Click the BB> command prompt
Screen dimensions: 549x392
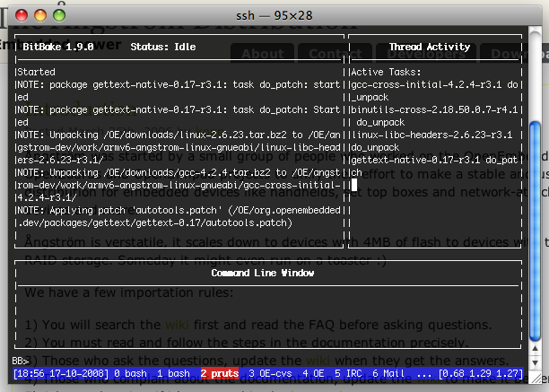pyautogui.click(x=20, y=360)
